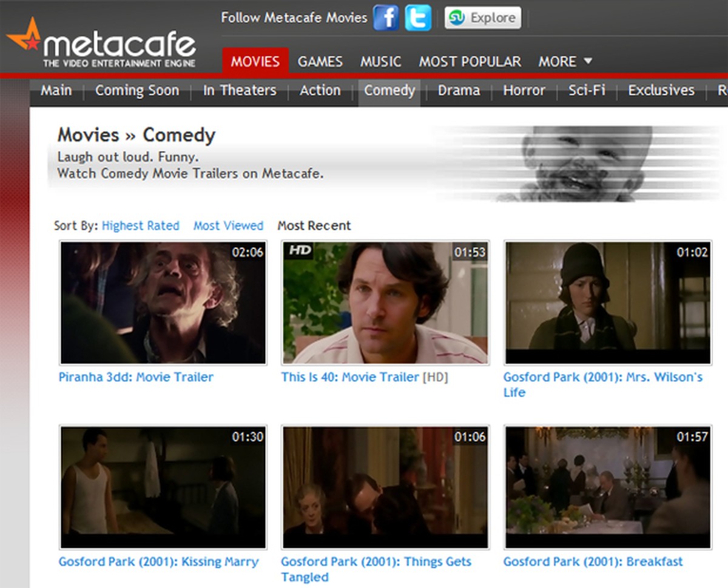The width and height of the screenshot is (728, 588).
Task: Sort videos by Highest Rated
Action: coord(140,226)
